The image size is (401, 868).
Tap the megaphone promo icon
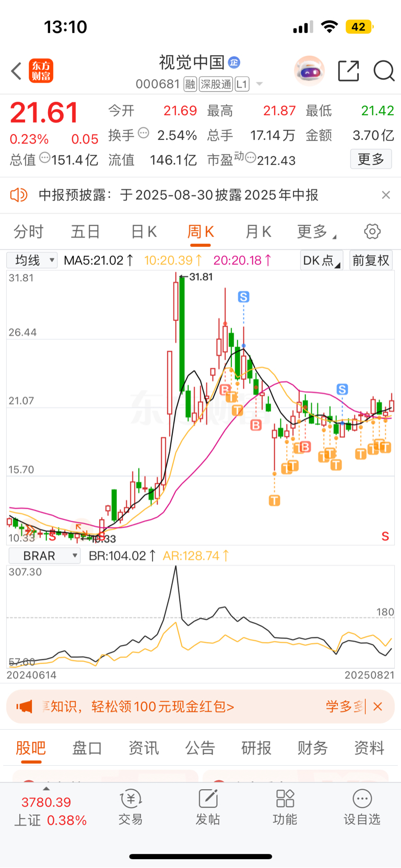24,707
